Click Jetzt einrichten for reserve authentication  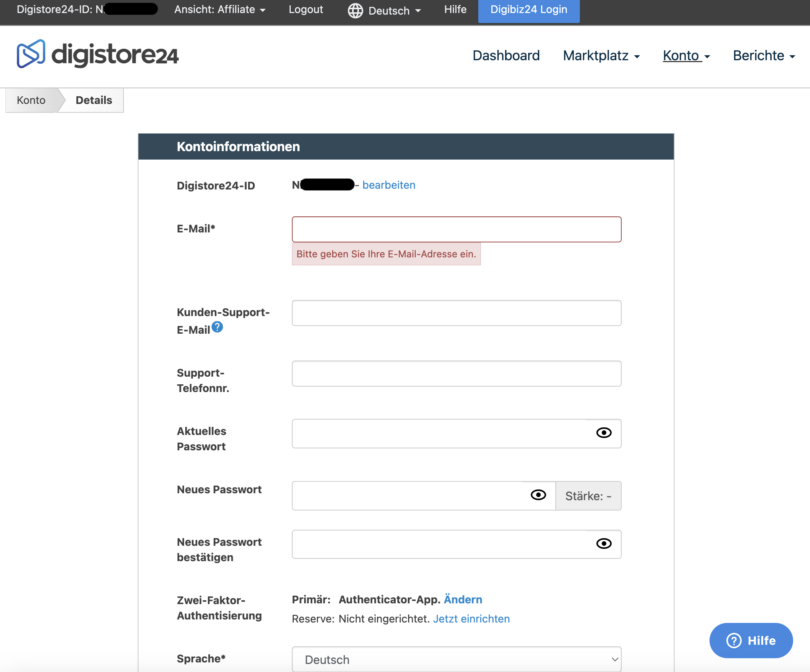tap(471, 619)
